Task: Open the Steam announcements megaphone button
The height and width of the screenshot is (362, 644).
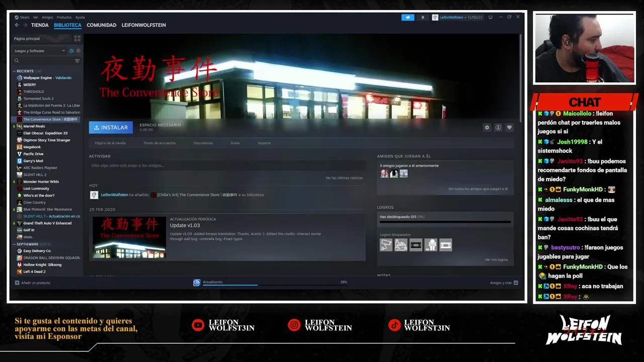Action: click(408, 17)
